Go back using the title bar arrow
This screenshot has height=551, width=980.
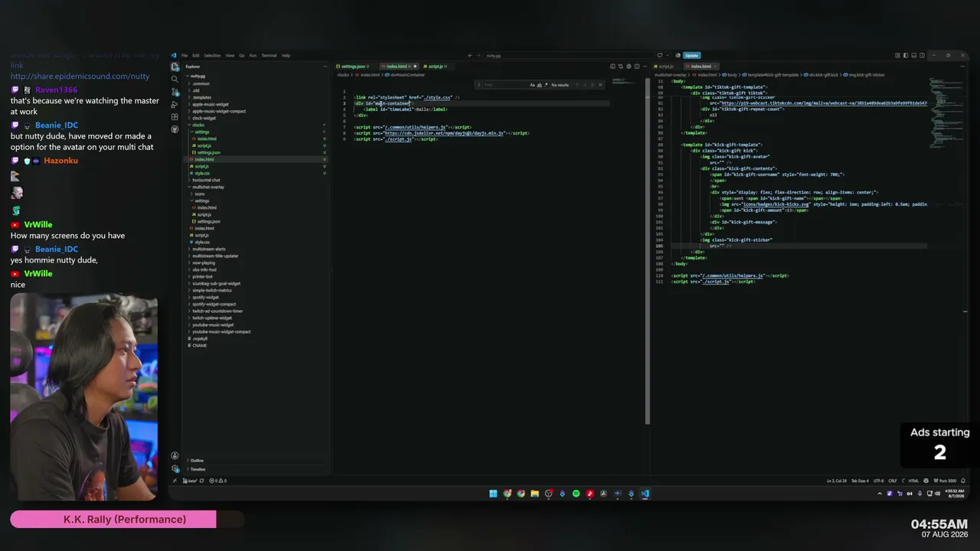469,55
